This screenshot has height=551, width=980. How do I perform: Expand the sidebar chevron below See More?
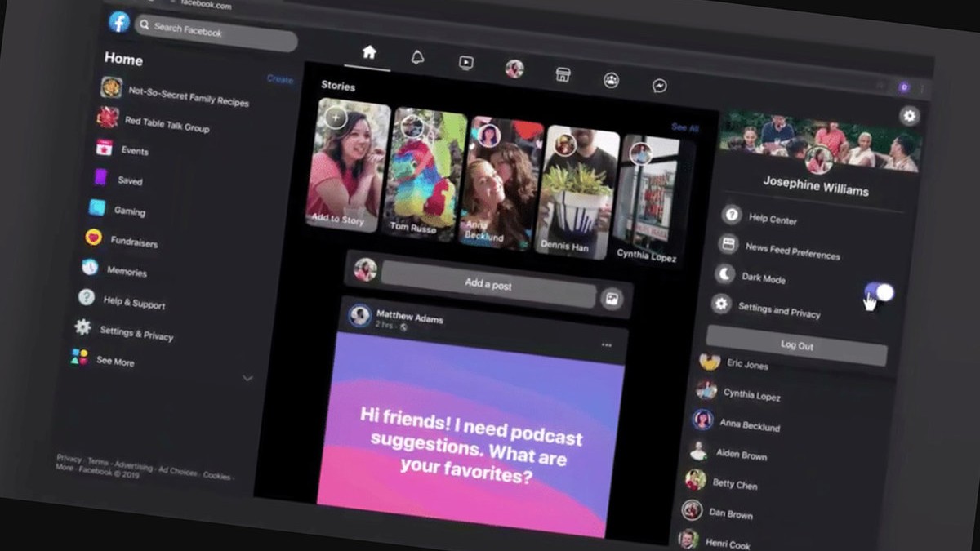click(x=247, y=378)
